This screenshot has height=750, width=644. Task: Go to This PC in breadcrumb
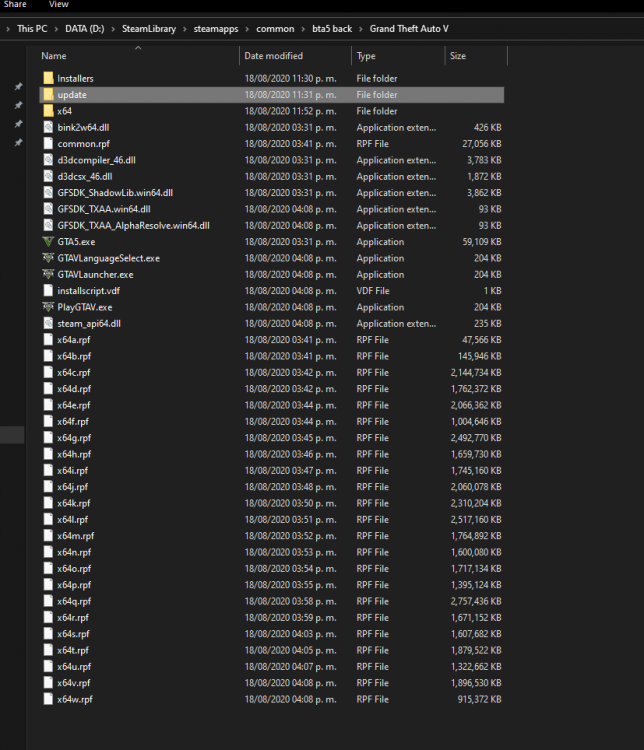point(32,29)
